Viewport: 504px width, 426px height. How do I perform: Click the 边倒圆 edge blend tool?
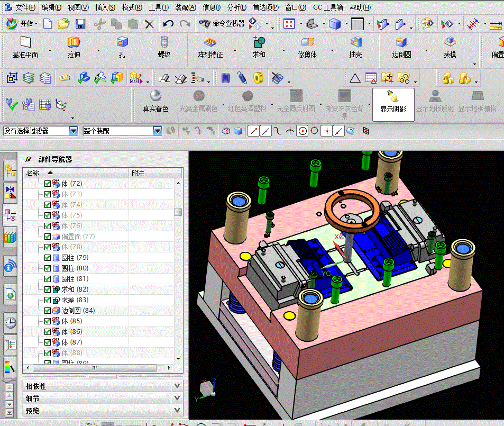click(401, 47)
